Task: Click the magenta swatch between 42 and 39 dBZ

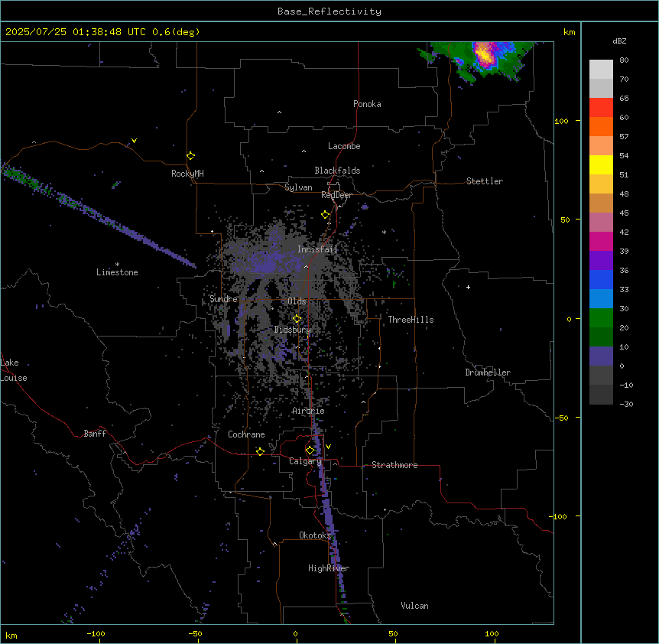Action: [x=601, y=242]
